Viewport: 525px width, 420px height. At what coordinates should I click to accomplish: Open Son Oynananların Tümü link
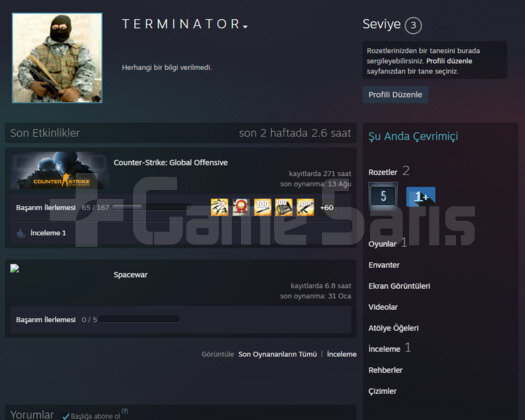pos(278,354)
